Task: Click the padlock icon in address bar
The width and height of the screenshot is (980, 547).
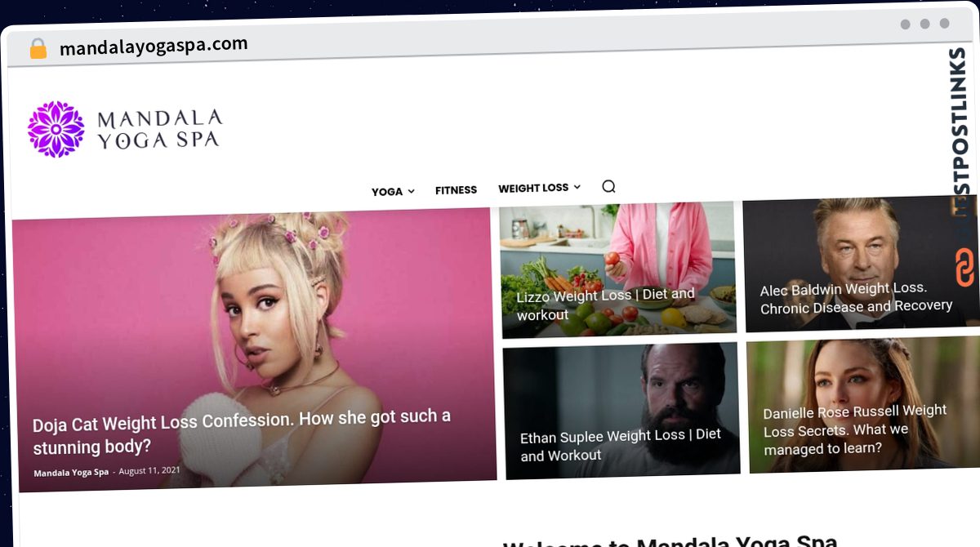Action: pyautogui.click(x=38, y=49)
